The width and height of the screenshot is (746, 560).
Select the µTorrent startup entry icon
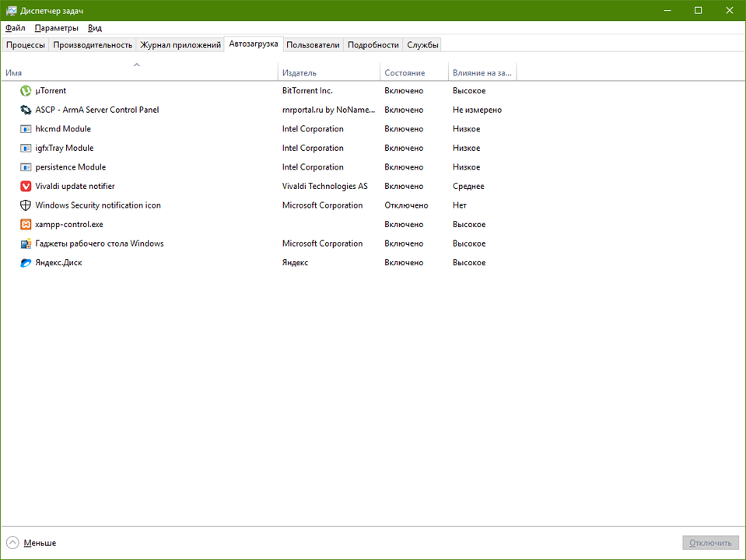point(26,91)
